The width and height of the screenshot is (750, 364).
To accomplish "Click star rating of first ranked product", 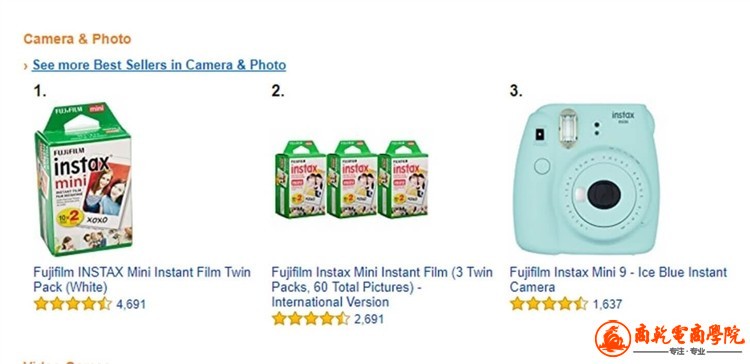I will click(73, 304).
